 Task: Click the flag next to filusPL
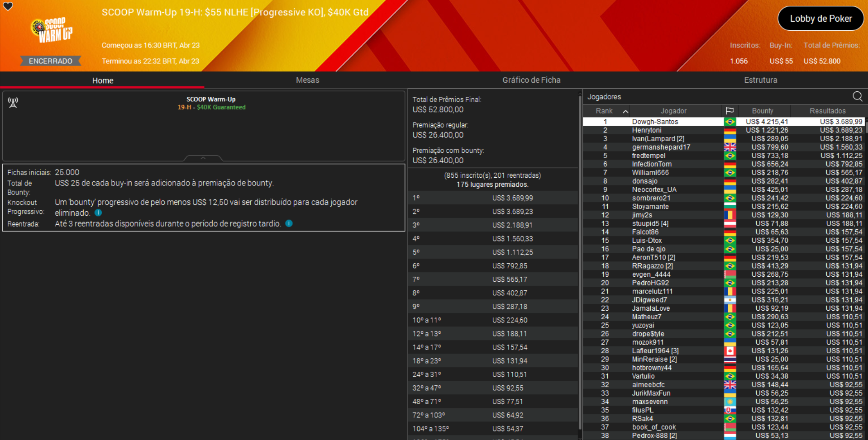tap(730, 410)
